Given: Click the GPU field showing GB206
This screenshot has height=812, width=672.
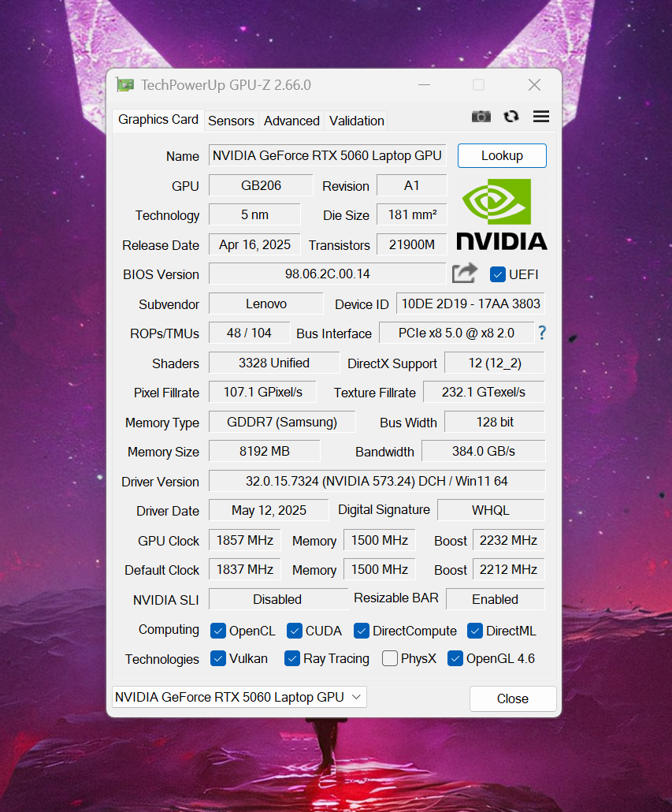Looking at the screenshot, I should click(261, 185).
